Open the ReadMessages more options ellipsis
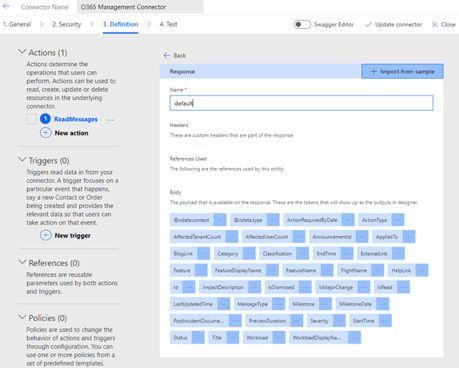The height and width of the screenshot is (368, 459). pyautogui.click(x=110, y=120)
